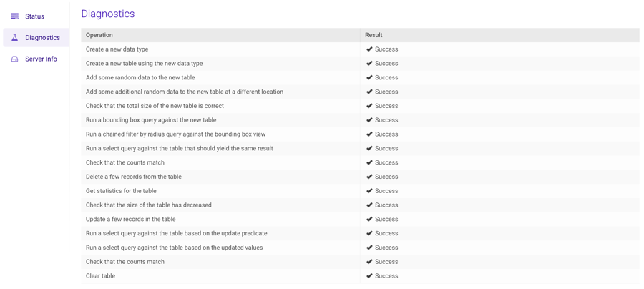Select the 'Update a few records' operation row

pyautogui.click(x=130, y=220)
